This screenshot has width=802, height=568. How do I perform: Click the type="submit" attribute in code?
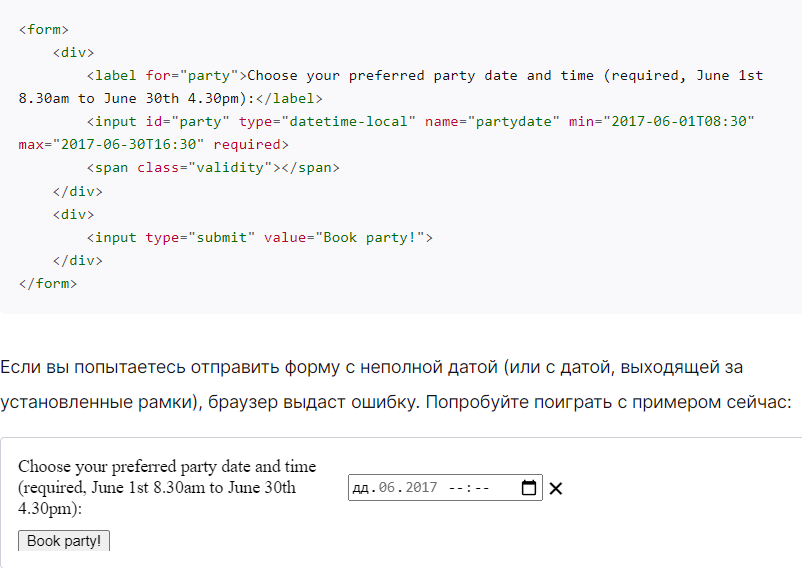pyautogui.click(x=200, y=238)
